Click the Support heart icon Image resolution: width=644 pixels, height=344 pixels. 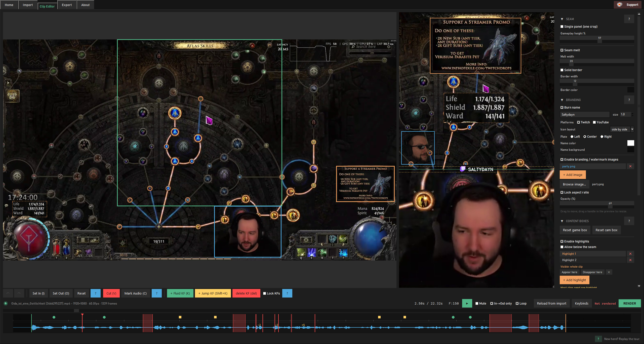(x=619, y=5)
